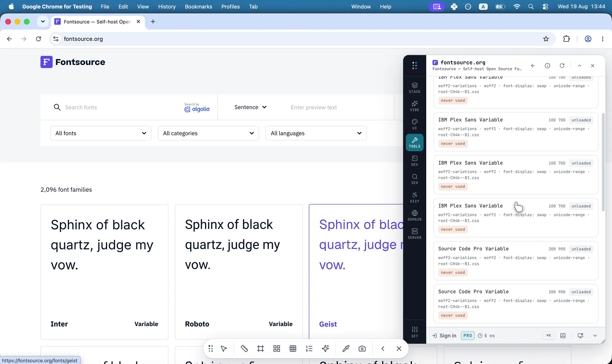Reload the extension panel analysis
The image size is (612, 364).
562,66
